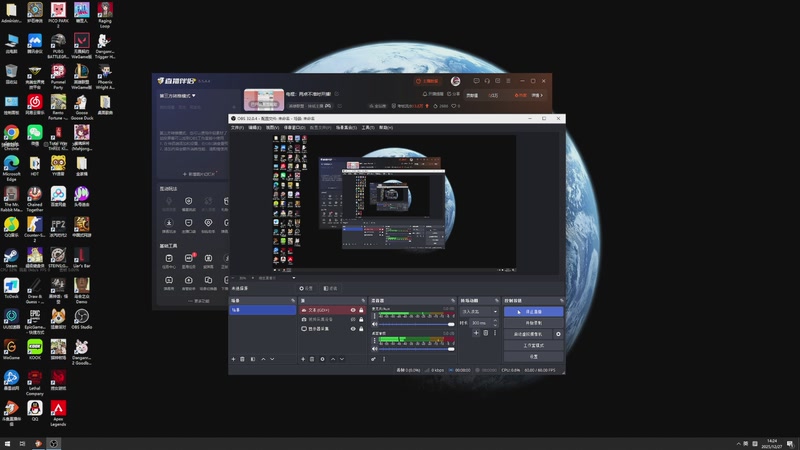
Task: Open 视图(V) menu in OBS
Action: point(272,128)
